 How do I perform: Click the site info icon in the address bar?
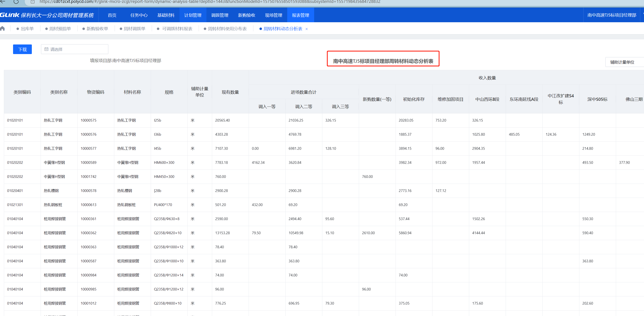point(32,2)
